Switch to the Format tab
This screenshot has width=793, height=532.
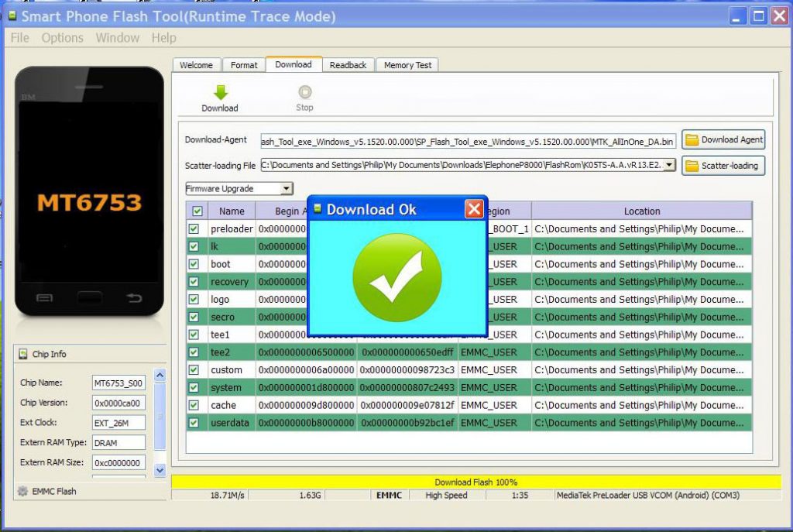[244, 65]
